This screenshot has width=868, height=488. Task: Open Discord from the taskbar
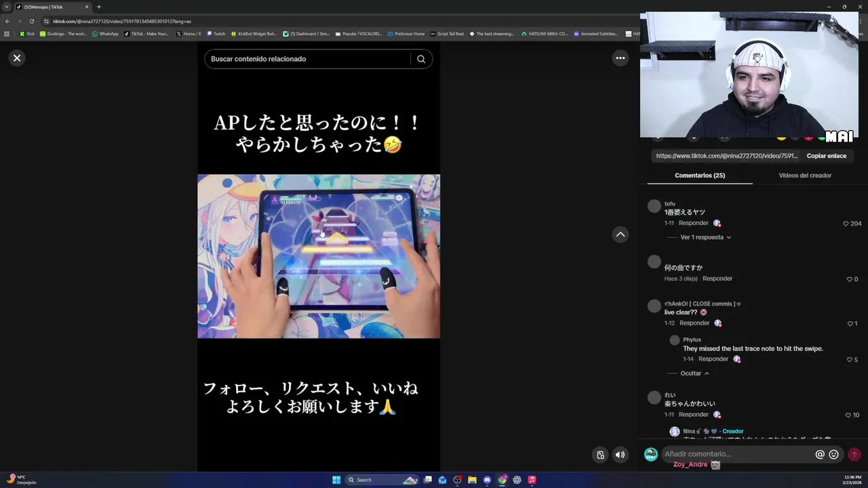[487, 480]
